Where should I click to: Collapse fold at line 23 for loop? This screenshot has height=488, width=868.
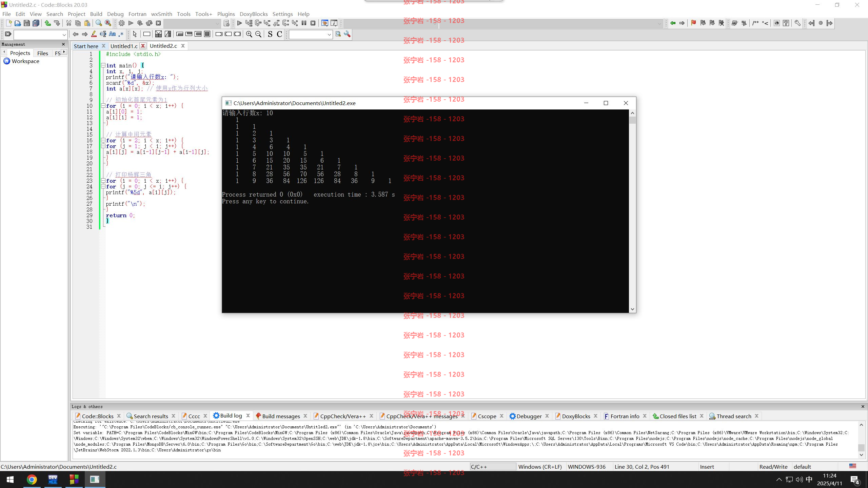coord(103,181)
